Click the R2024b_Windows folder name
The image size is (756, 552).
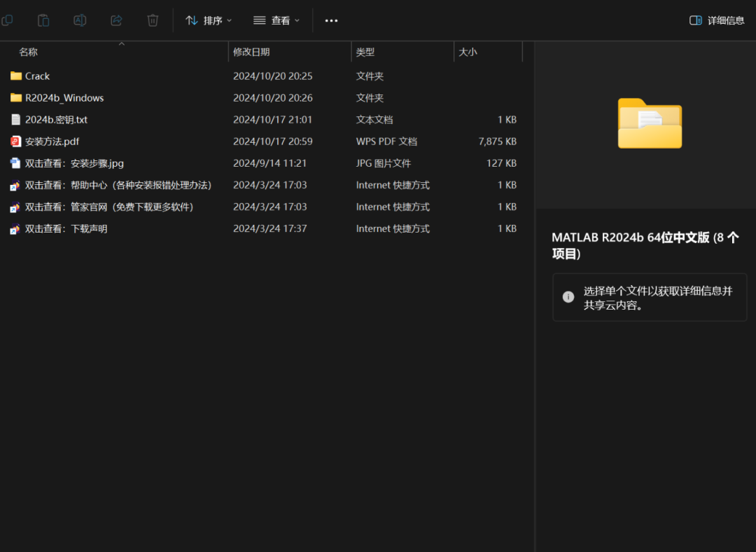click(64, 98)
